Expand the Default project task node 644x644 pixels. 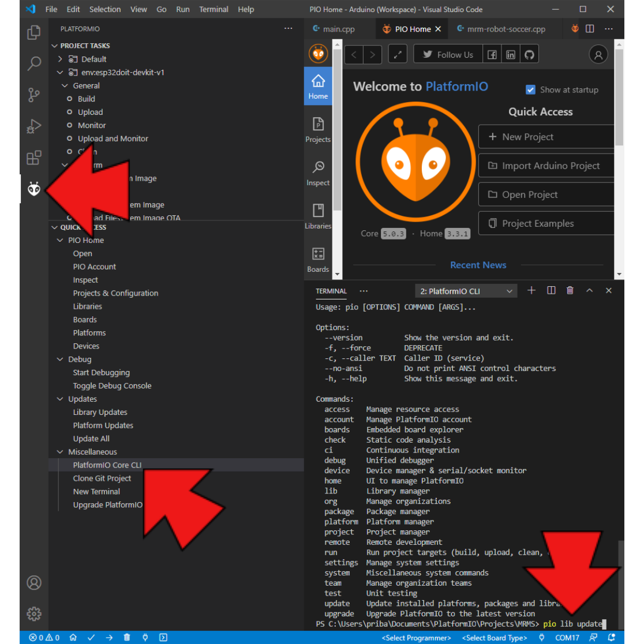(60, 59)
